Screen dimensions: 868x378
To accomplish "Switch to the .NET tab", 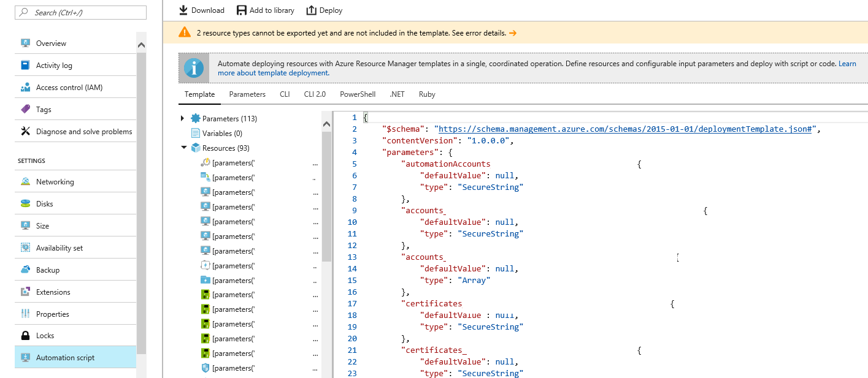I will 397,94.
